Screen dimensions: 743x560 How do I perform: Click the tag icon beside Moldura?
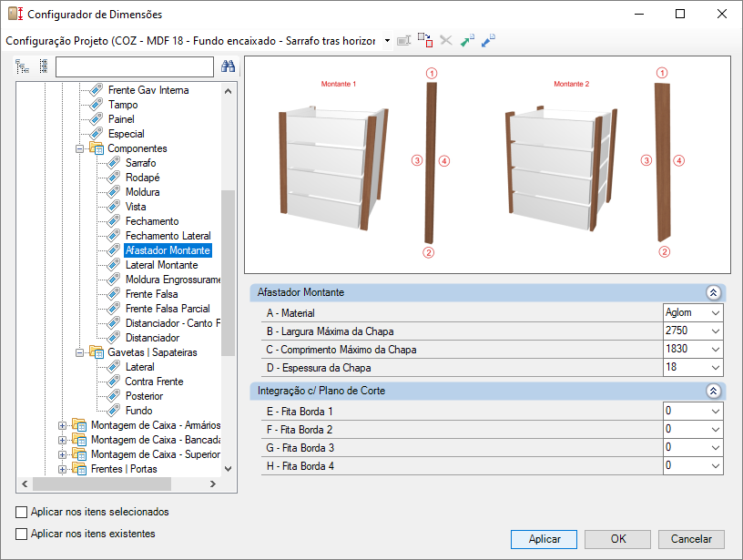tap(113, 192)
